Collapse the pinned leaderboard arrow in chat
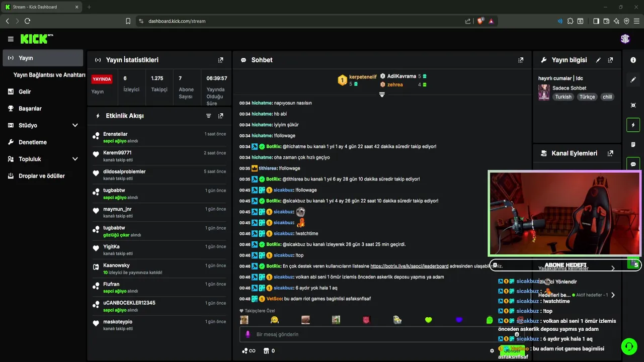 (x=382, y=95)
